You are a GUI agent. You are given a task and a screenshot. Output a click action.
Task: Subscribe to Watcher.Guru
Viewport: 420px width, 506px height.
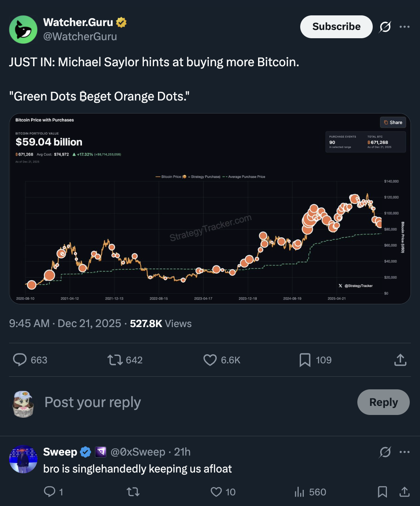[336, 26]
